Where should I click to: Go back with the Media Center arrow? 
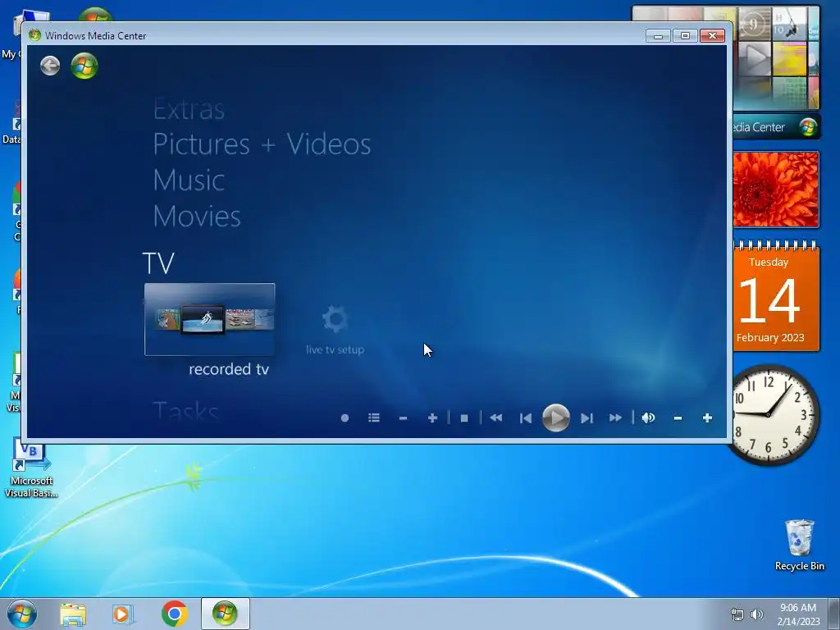point(50,66)
